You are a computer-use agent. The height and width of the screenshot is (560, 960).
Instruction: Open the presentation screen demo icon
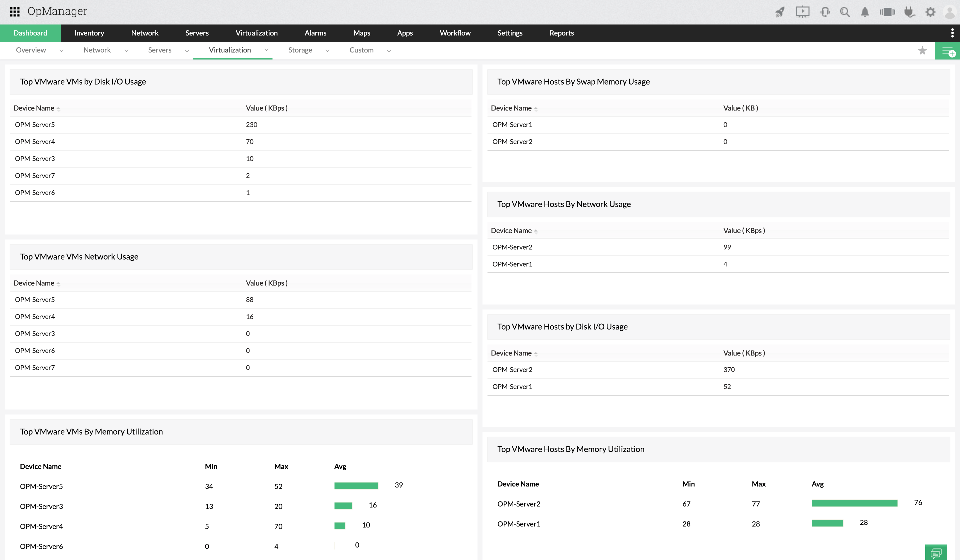click(x=802, y=12)
